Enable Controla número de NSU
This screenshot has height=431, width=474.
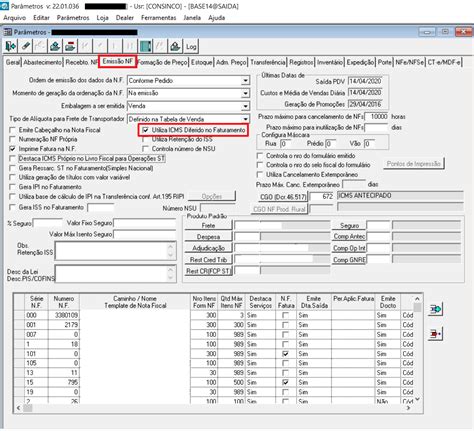(x=145, y=149)
